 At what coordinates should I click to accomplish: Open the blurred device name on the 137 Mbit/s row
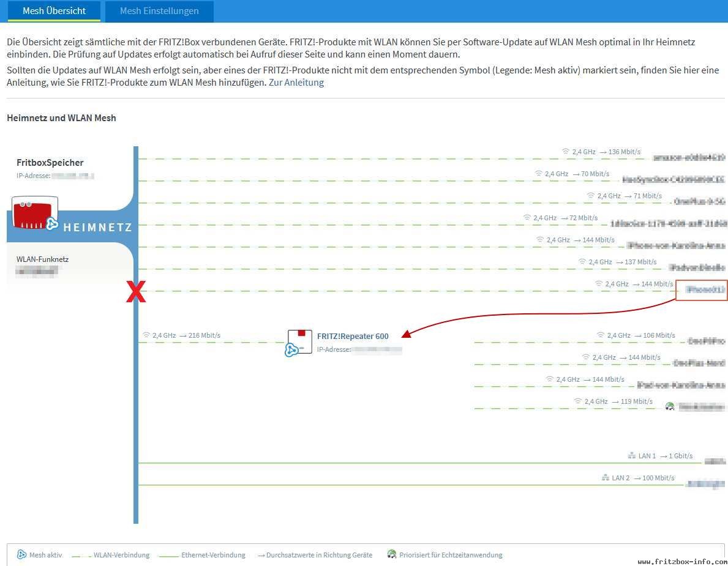697,267
